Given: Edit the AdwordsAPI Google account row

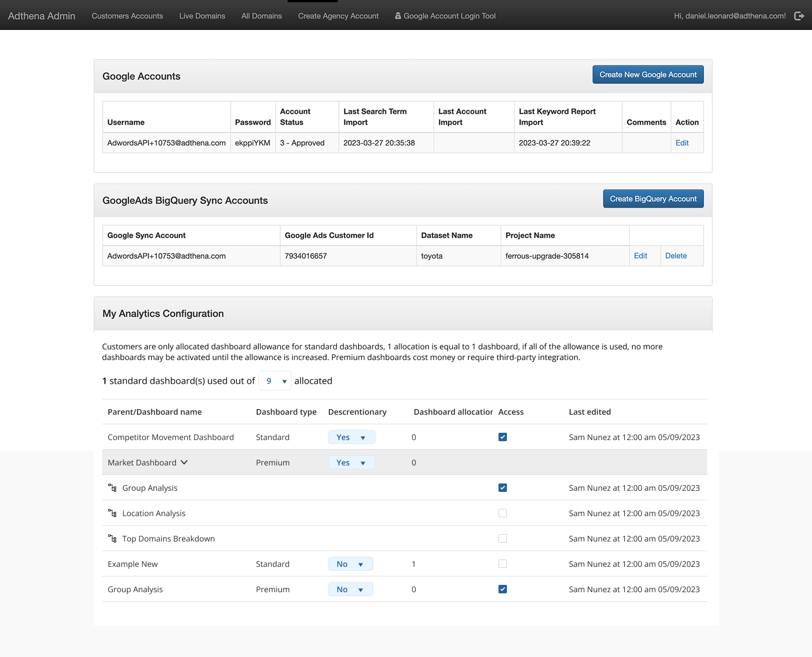Looking at the screenshot, I should click(x=682, y=143).
